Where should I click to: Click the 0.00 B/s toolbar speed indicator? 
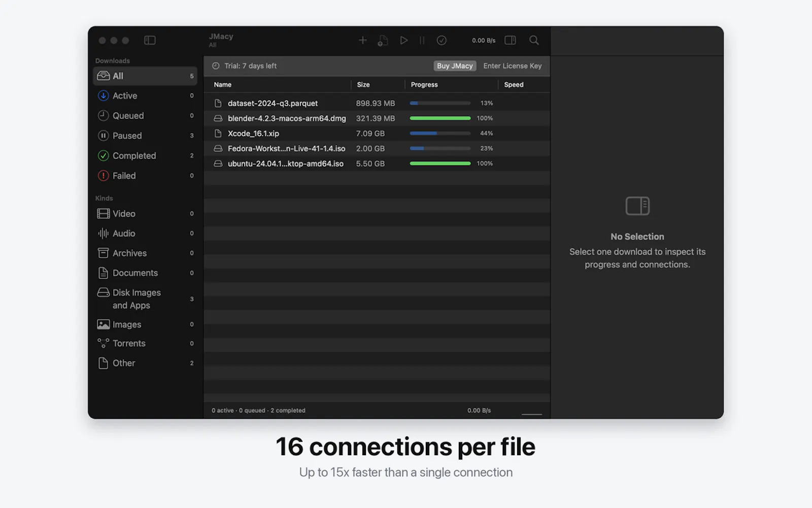[484, 41]
